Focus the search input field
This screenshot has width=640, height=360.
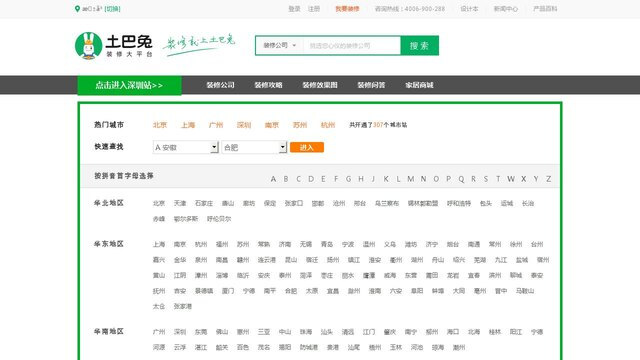351,46
